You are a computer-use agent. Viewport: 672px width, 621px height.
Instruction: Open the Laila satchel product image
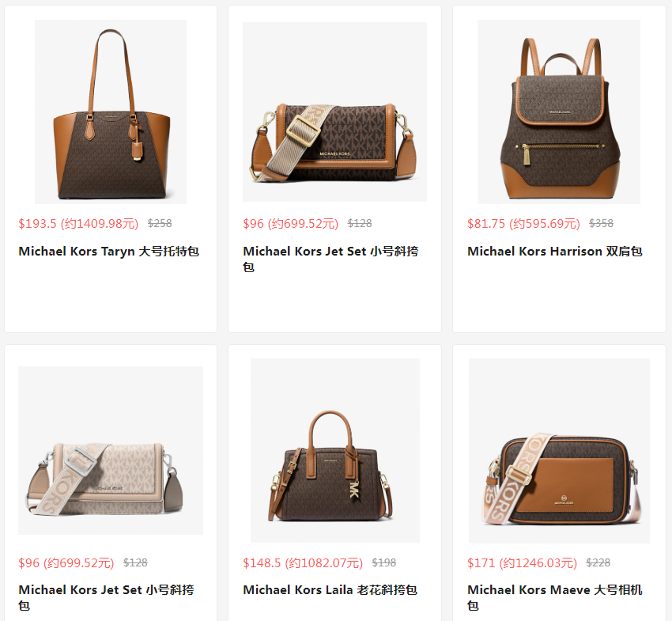click(335, 450)
